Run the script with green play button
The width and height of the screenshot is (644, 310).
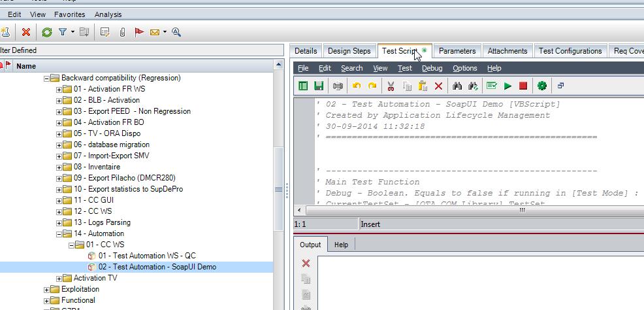point(507,86)
